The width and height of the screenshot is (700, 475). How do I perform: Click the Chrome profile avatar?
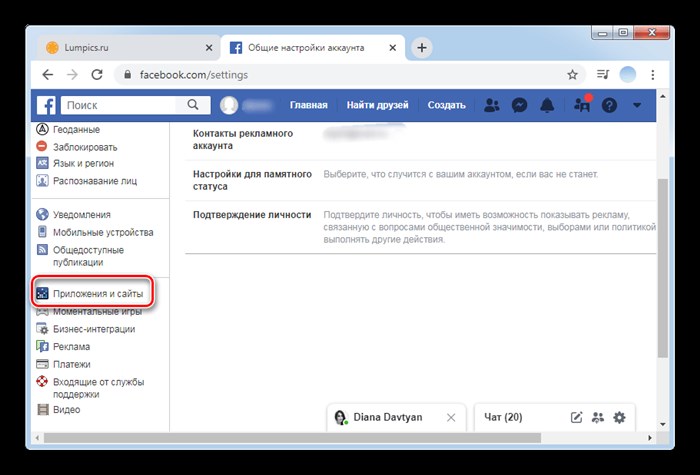tap(628, 75)
